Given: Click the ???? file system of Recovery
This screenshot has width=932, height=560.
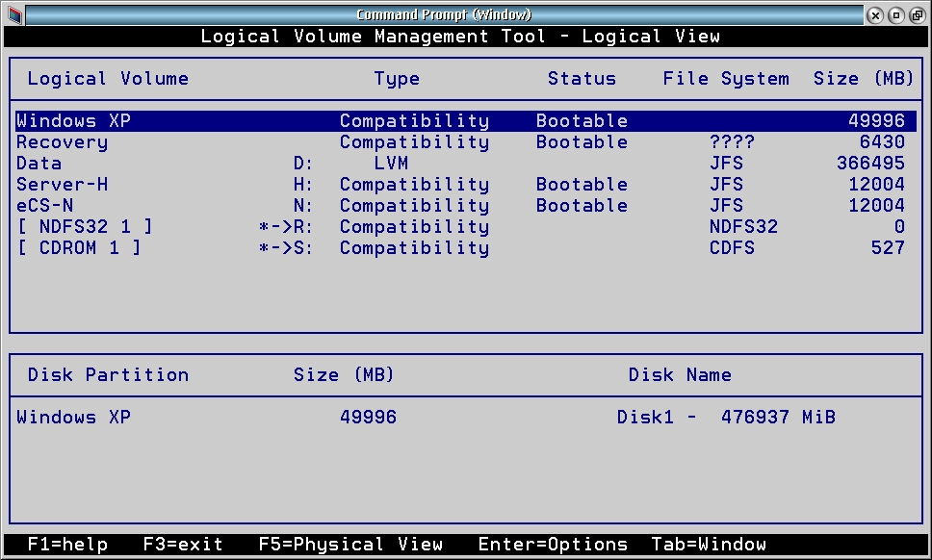Looking at the screenshot, I should [733, 142].
